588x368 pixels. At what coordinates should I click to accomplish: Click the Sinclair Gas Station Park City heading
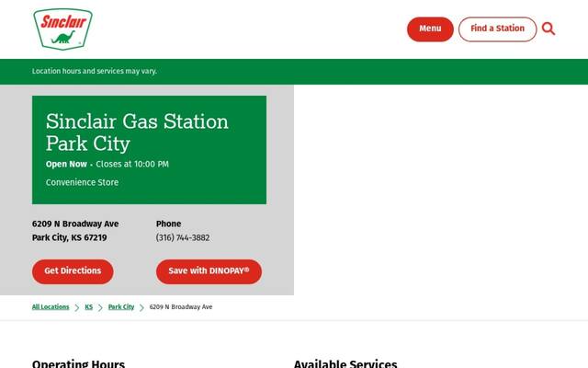point(137,132)
